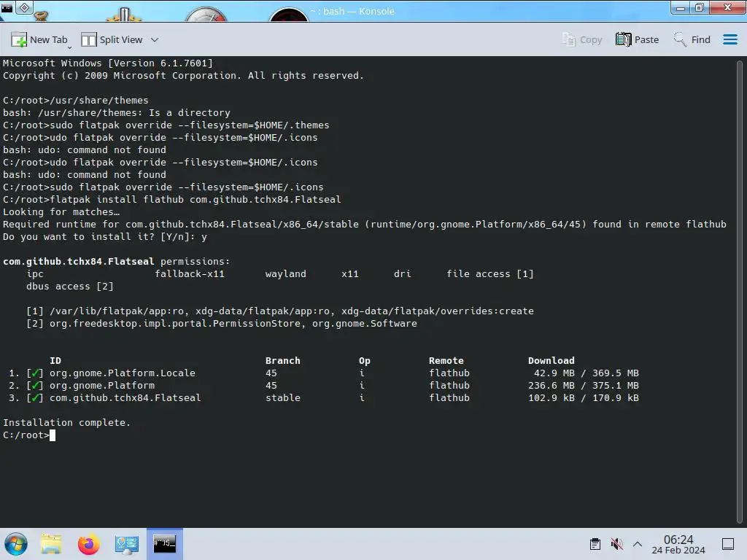Image resolution: width=747 pixels, height=560 pixels.
Task: Click the muted volume tray icon
Action: [x=616, y=544]
